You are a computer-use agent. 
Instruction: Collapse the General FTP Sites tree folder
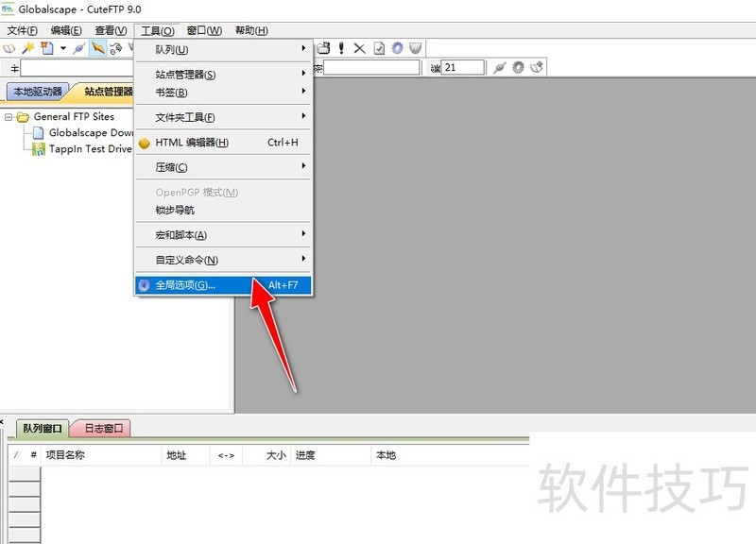(x=9, y=117)
